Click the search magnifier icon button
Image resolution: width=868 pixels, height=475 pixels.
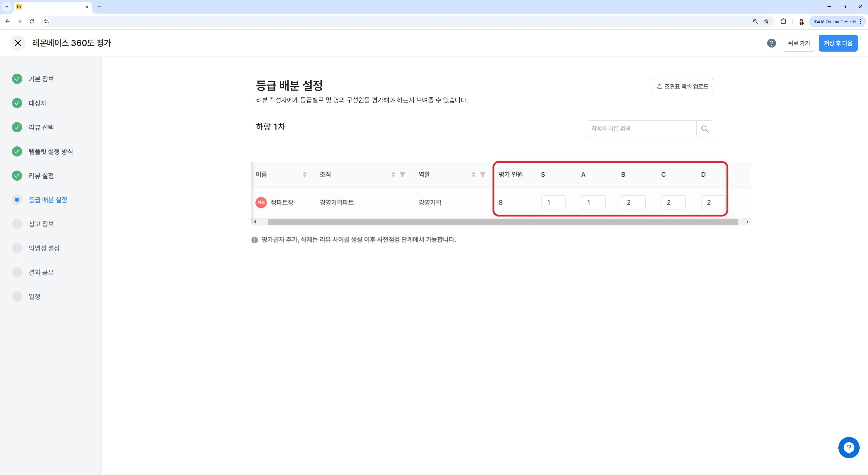[x=704, y=129]
